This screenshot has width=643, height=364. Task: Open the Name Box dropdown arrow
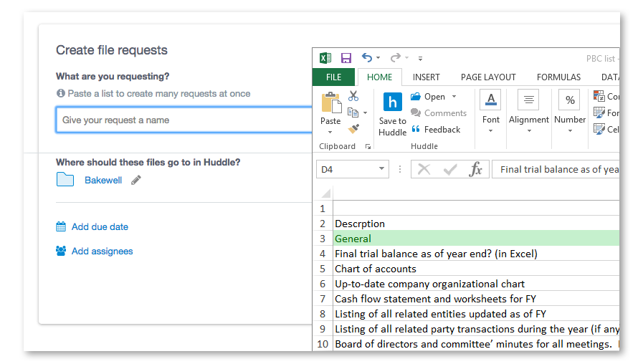pos(381,169)
